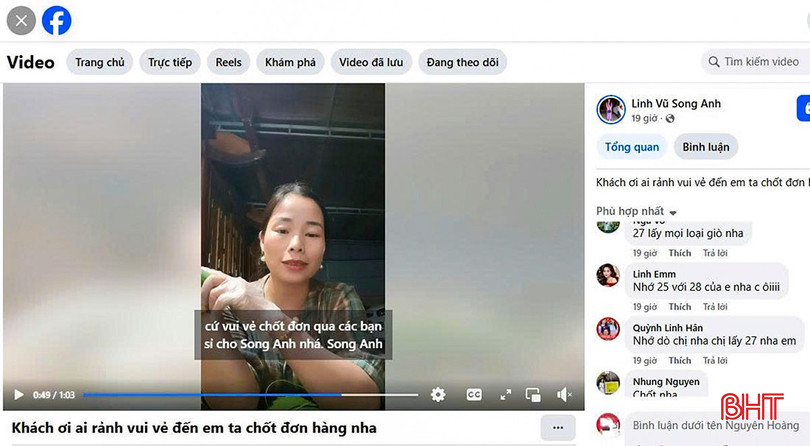Like Linh Emm's comment via 'Thích'

[x=680, y=307]
